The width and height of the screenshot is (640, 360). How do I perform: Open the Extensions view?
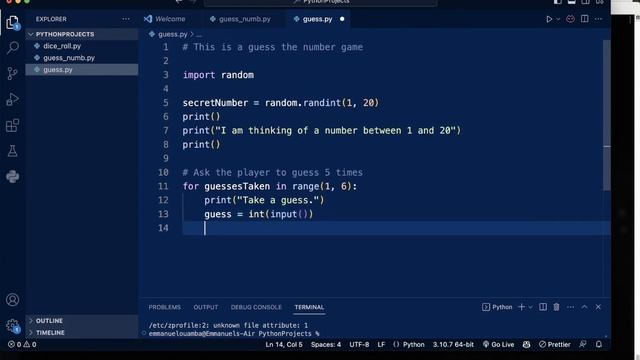[x=13, y=125]
